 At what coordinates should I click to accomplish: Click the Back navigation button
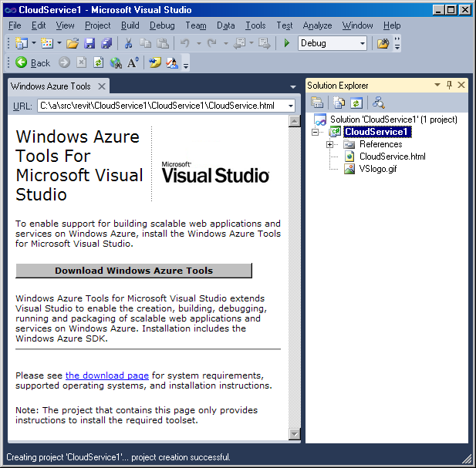tap(32, 62)
